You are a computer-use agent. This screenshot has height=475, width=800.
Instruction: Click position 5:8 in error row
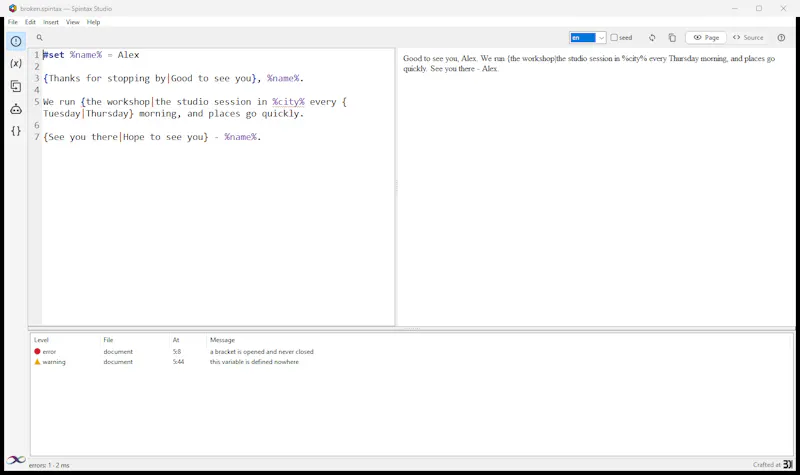[177, 352]
